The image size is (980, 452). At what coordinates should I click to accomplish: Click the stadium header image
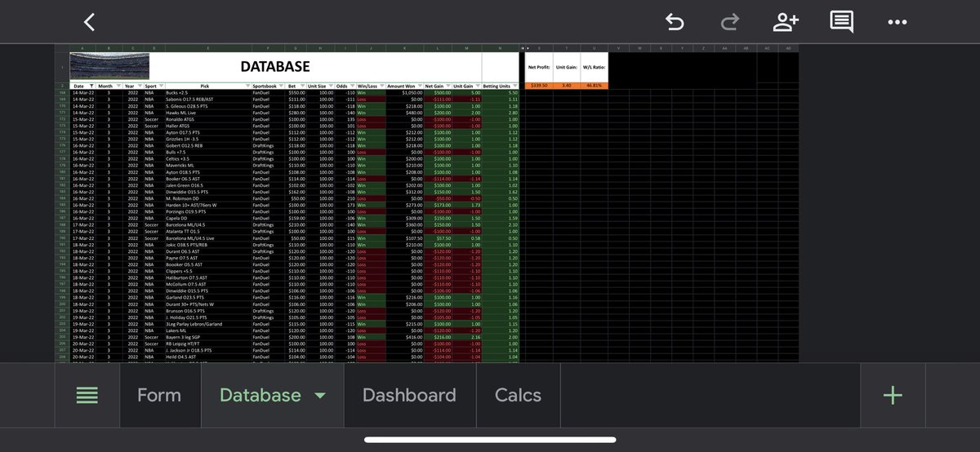point(109,65)
